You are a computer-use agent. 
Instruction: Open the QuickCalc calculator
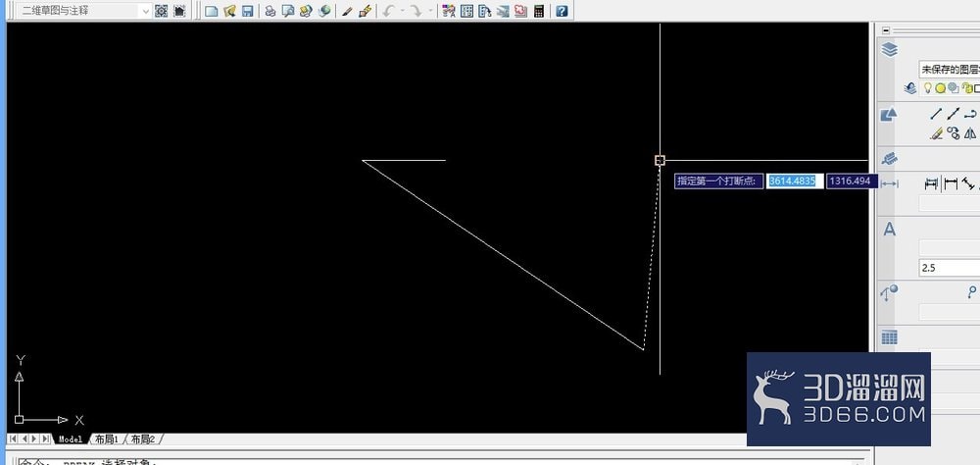pyautogui.click(x=539, y=11)
